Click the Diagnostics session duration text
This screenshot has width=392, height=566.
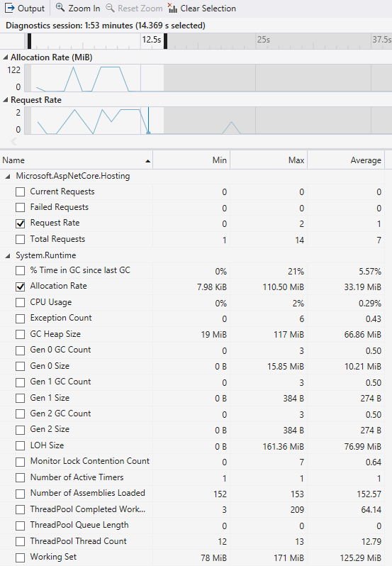[106, 26]
